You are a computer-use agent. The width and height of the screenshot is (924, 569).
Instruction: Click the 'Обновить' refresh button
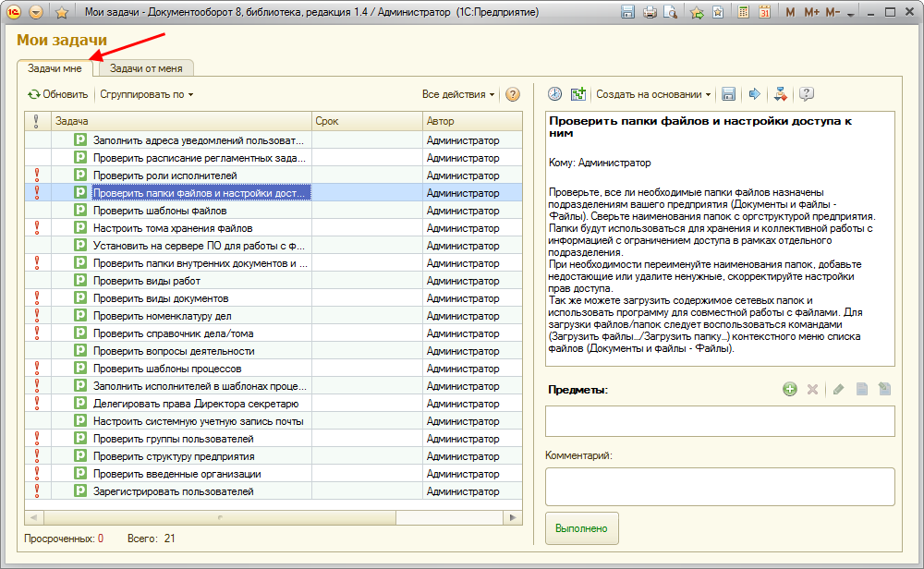pyautogui.click(x=57, y=94)
